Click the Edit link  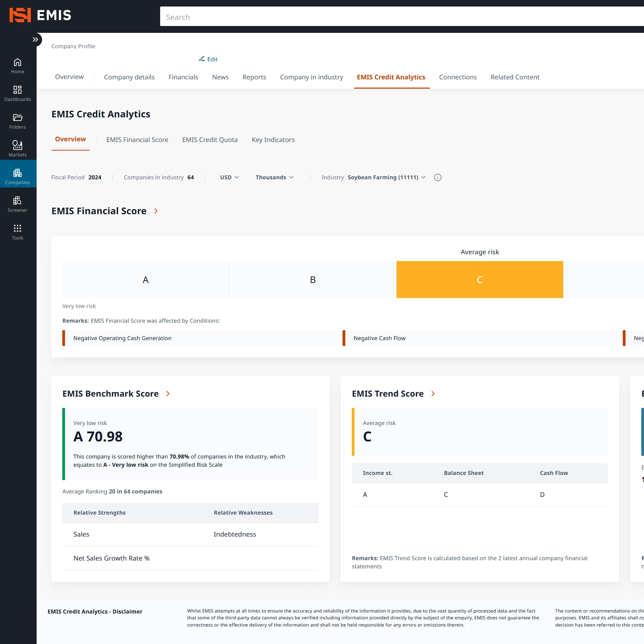click(208, 59)
